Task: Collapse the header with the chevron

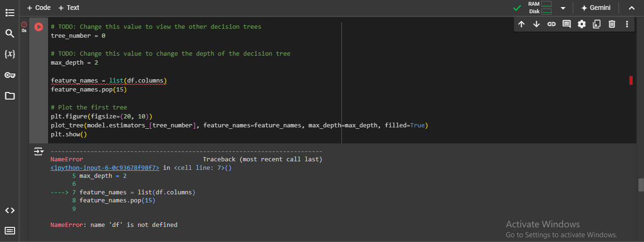Action: point(632,8)
